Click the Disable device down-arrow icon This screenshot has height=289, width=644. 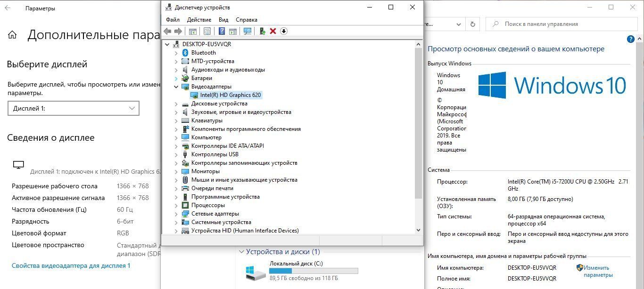coord(284,31)
